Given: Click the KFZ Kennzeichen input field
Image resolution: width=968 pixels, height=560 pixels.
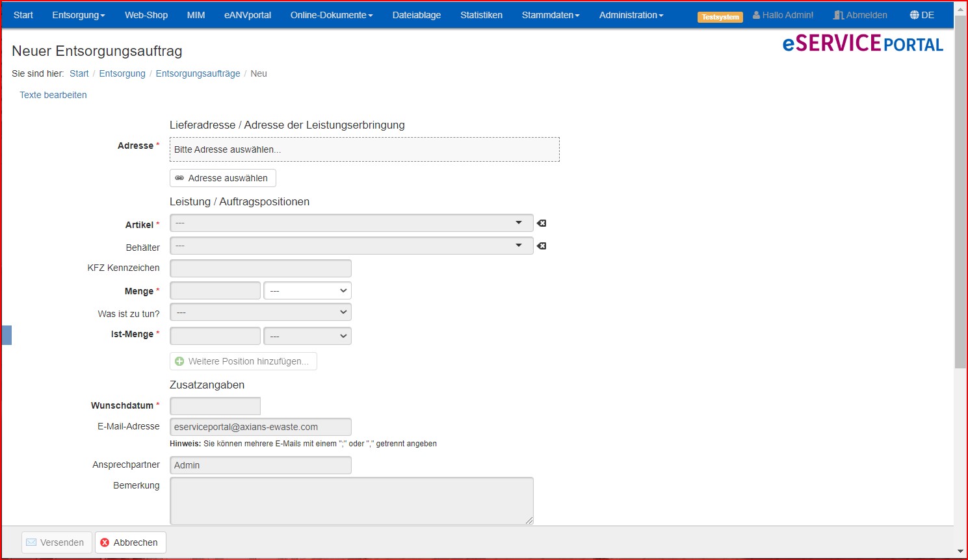Looking at the screenshot, I should point(261,268).
